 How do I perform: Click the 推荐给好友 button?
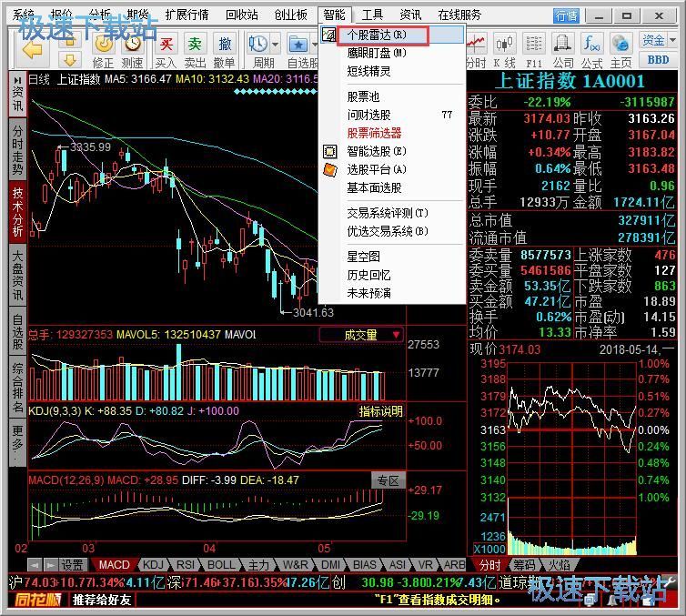pyautogui.click(x=102, y=600)
